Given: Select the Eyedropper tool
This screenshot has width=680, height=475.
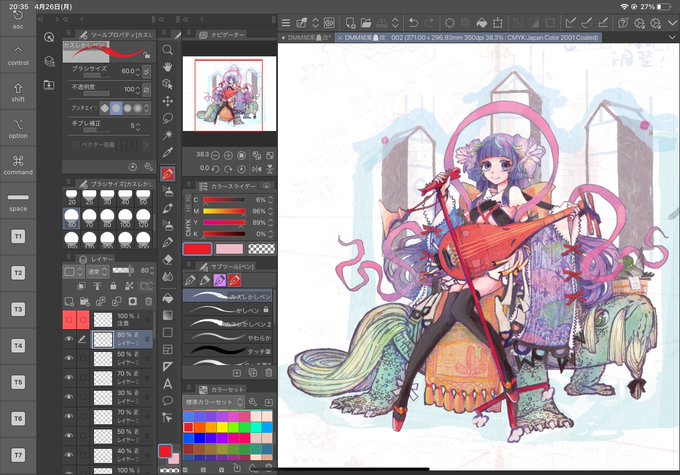Looking at the screenshot, I should coord(167,152).
